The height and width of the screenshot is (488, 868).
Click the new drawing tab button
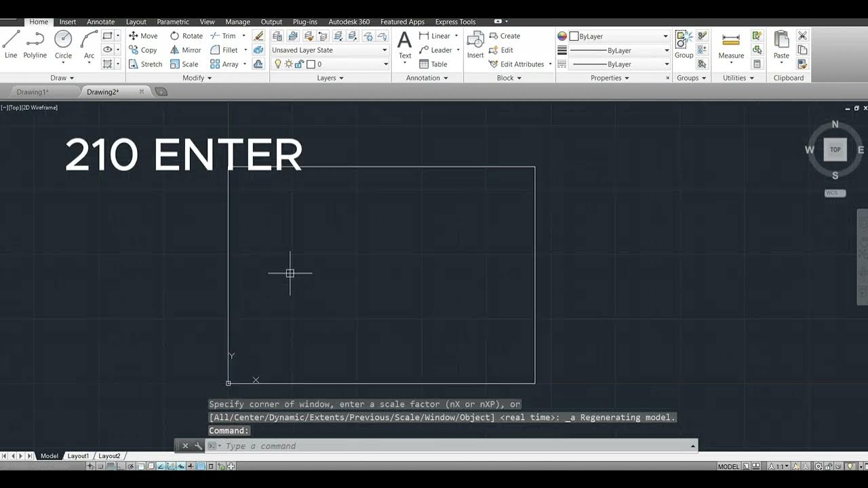click(161, 91)
